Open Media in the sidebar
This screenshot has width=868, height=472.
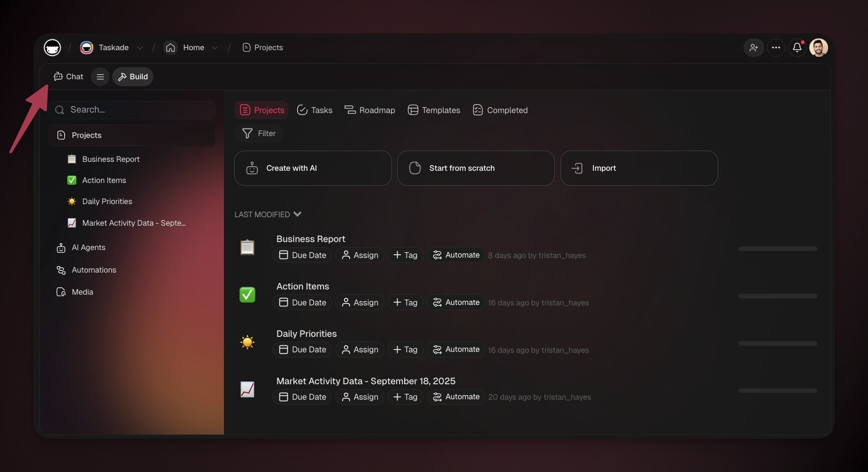(82, 292)
